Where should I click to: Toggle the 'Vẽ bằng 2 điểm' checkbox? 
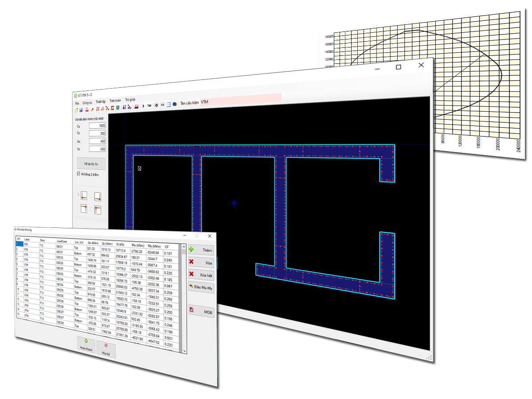pos(79,174)
